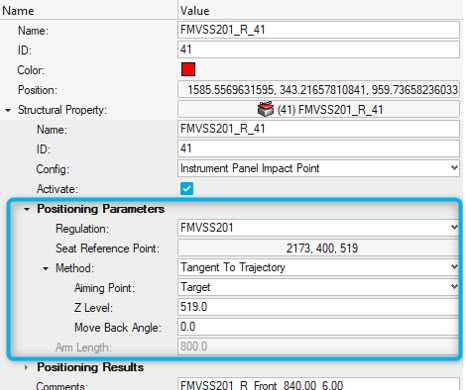The image size is (466, 390).
Task: Select the Position coordinates field
Action: [318, 89]
